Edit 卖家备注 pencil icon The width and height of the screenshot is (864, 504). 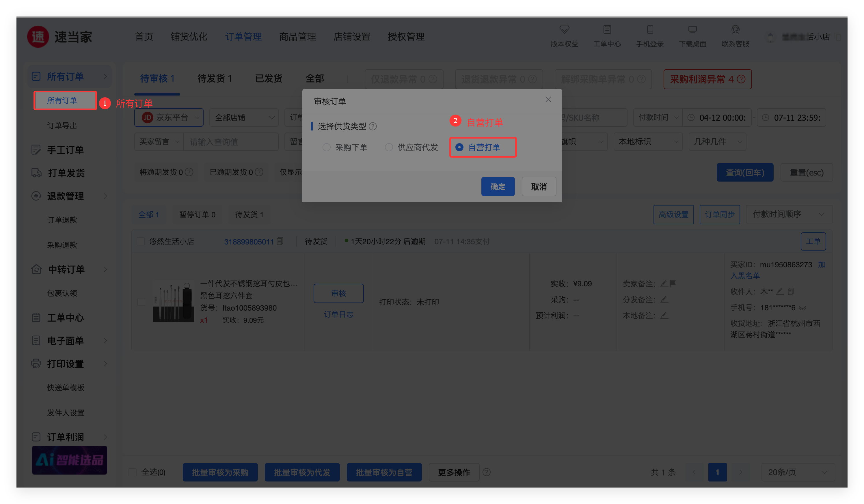(x=664, y=283)
